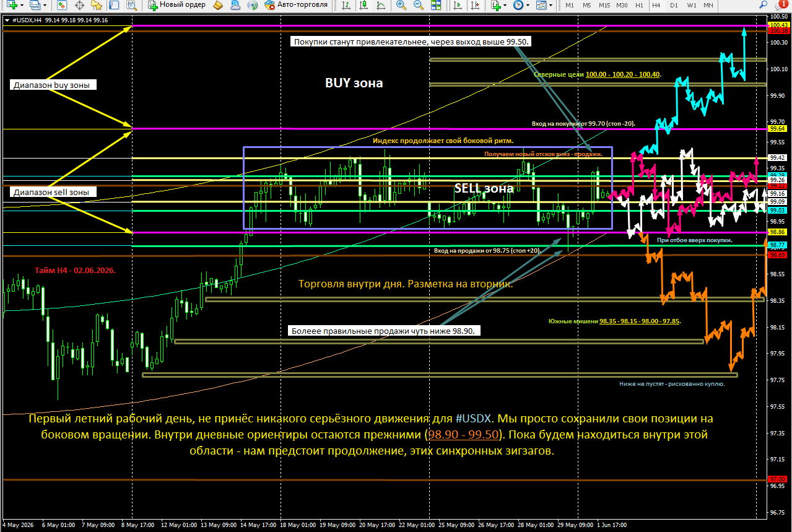Click the 'Диапазон buy зоны' label
The height and width of the screenshot is (532, 792).
54,85
